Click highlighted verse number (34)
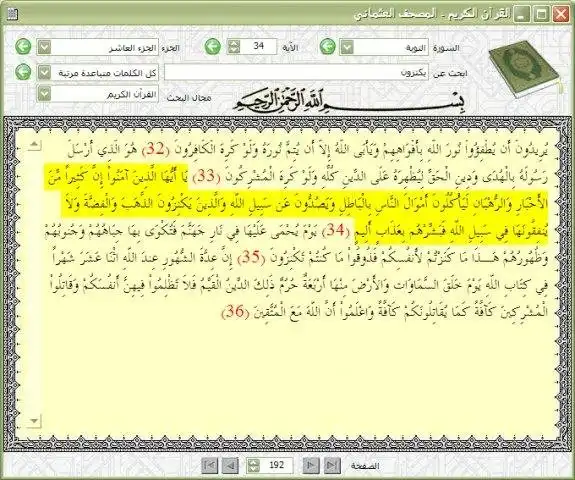This screenshot has height=480, width=575. pos(336,231)
